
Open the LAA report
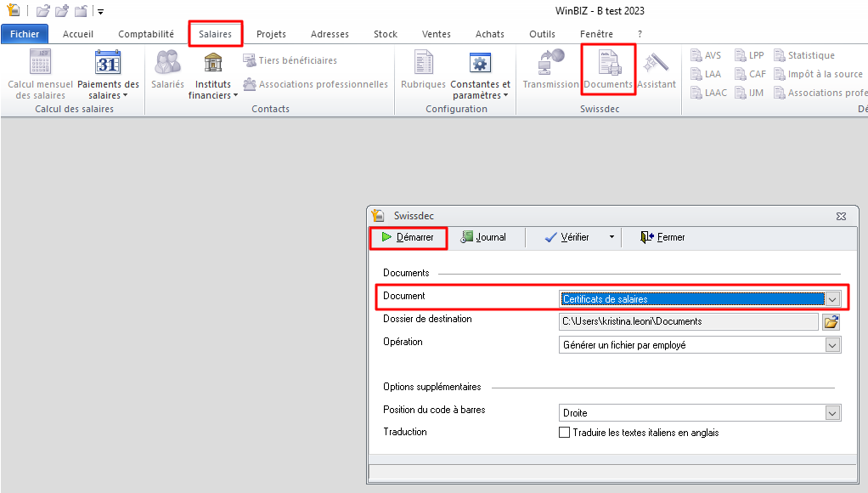706,74
